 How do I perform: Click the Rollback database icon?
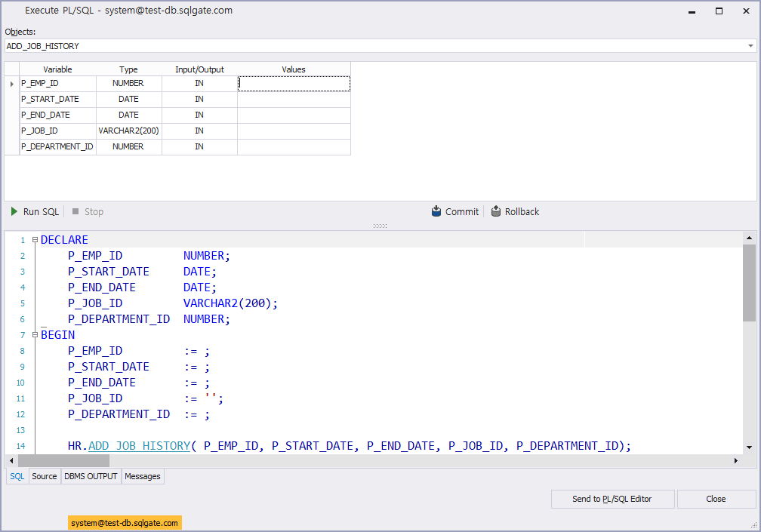click(495, 211)
